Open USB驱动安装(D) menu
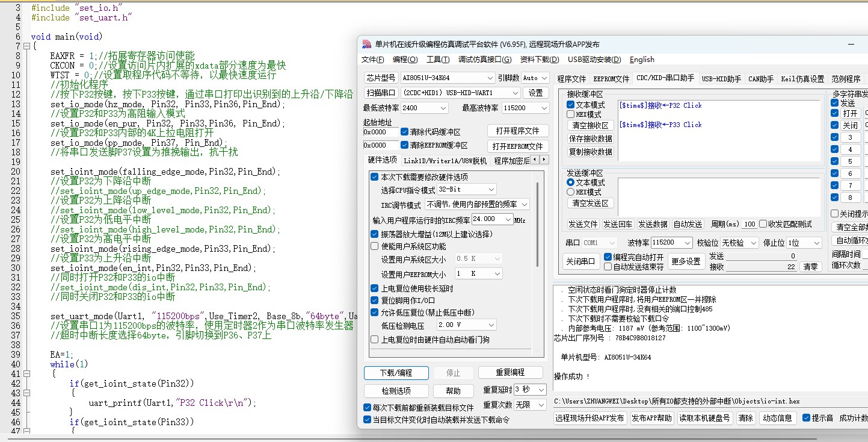868x442 pixels. pos(594,60)
